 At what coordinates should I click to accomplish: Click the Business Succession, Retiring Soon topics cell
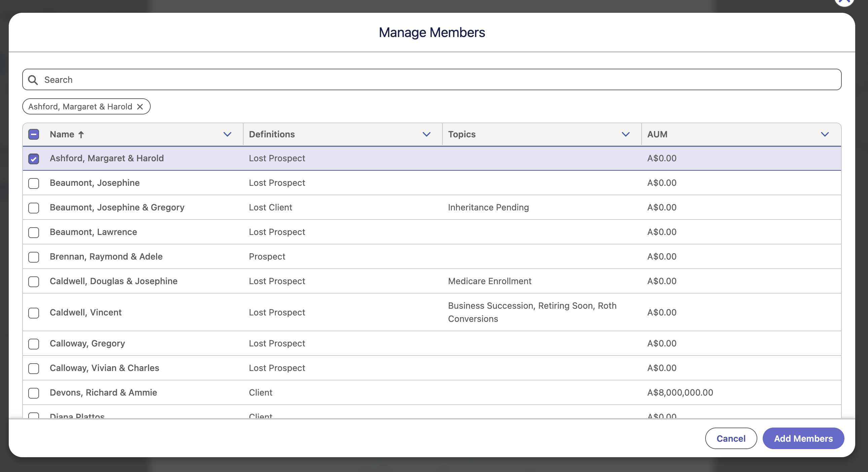(x=532, y=312)
